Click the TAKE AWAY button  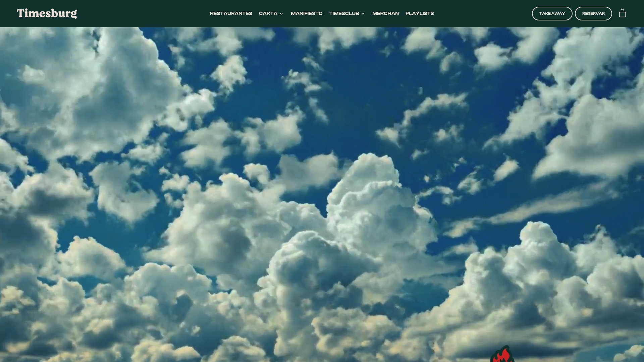(552, 13)
